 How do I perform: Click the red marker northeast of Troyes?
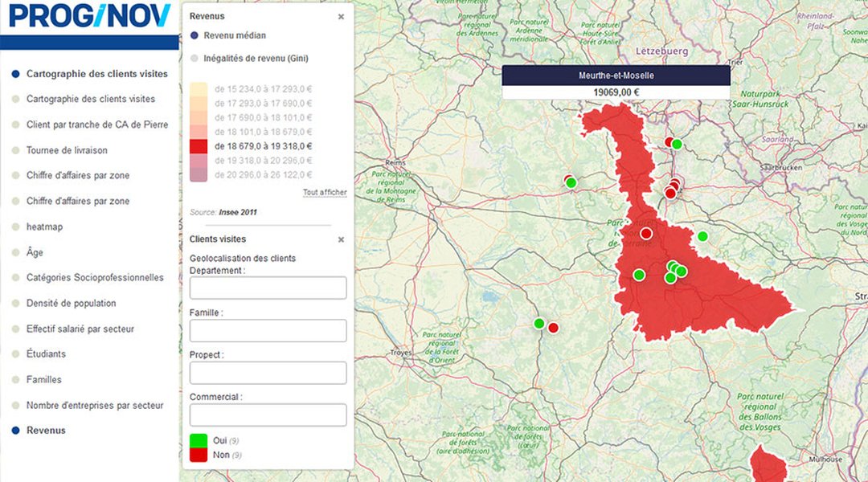click(x=553, y=328)
